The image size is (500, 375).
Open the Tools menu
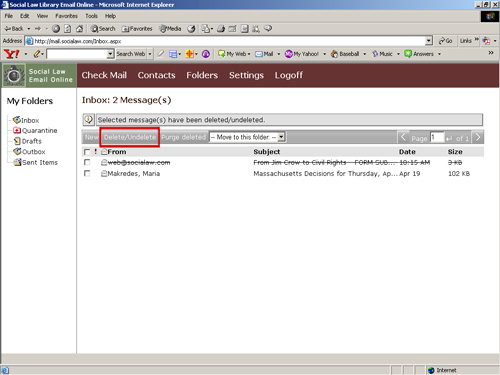pyautogui.click(x=91, y=16)
